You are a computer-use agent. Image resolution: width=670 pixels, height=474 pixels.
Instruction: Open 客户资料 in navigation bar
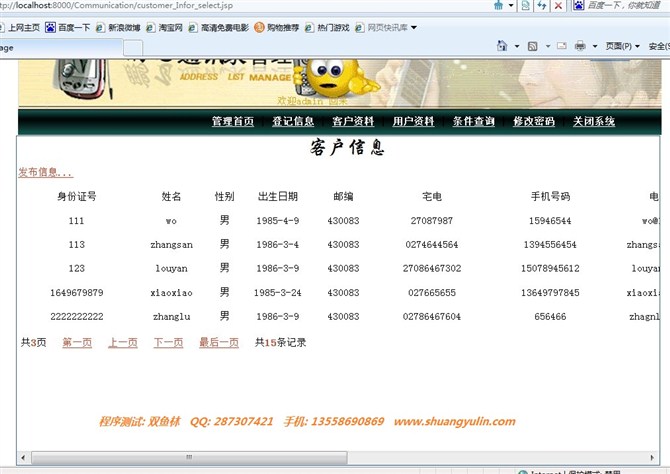click(x=353, y=122)
